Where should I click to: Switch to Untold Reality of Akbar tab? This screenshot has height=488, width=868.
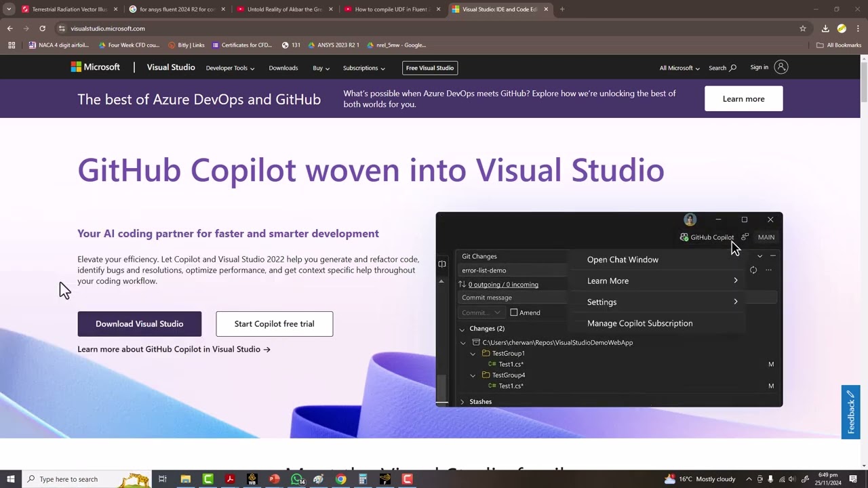point(284,9)
